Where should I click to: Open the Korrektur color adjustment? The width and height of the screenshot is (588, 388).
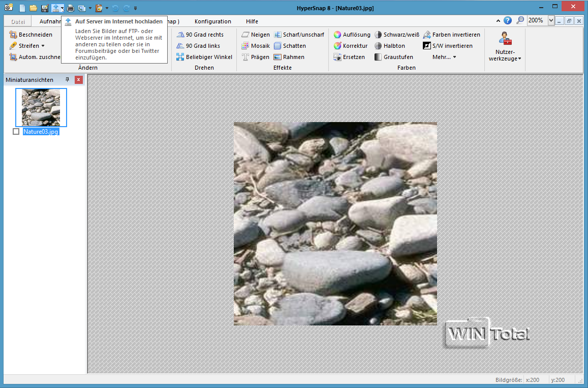click(x=350, y=46)
